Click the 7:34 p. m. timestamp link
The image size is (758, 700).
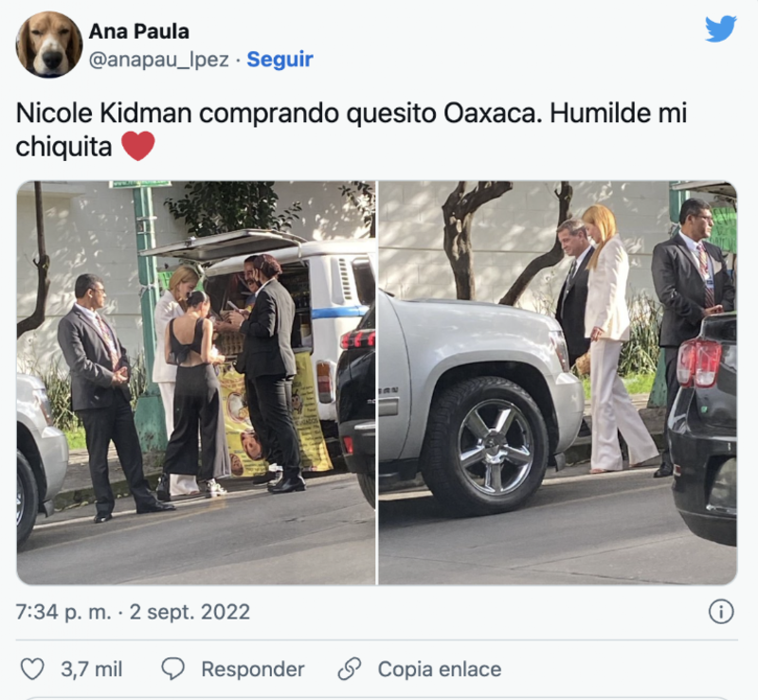tap(63, 612)
